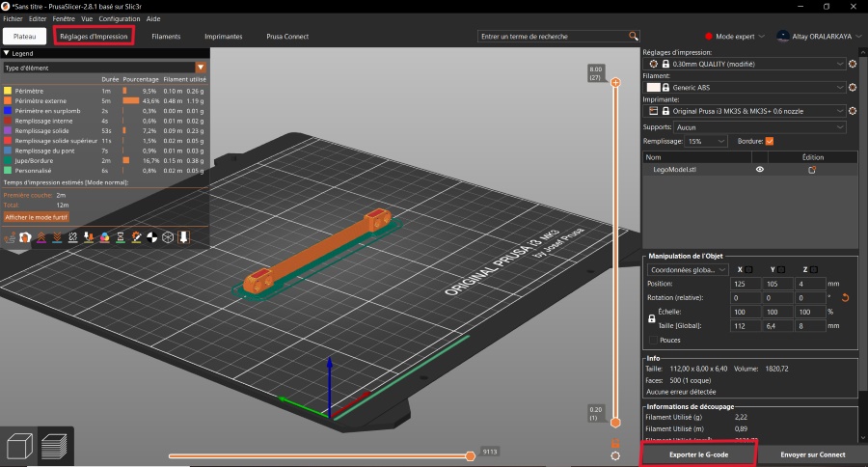
Task: Switch to the Imprimantes tab
Action: 224,36
